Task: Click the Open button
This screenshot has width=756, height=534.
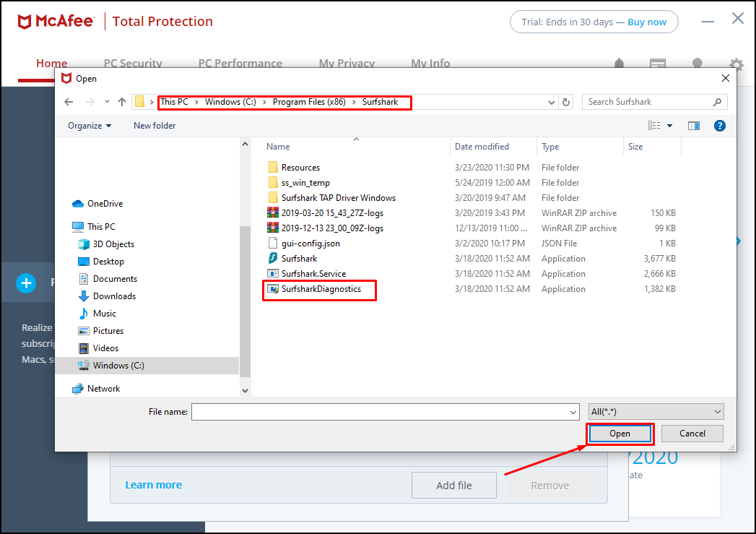Action: tap(620, 433)
